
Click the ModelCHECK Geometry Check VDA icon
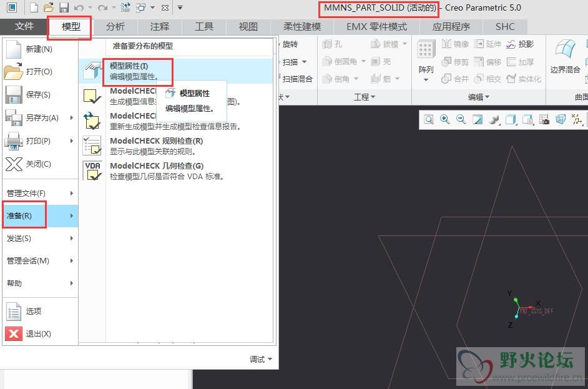[x=92, y=170]
